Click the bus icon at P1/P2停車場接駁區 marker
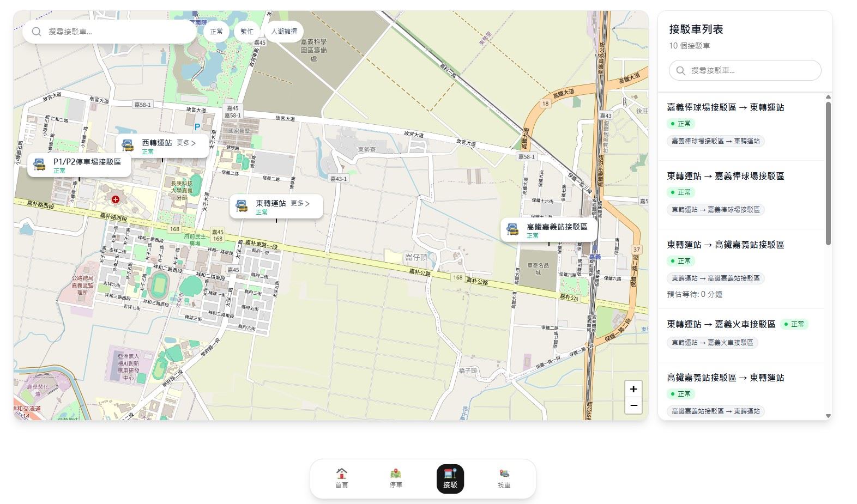 [x=39, y=165]
